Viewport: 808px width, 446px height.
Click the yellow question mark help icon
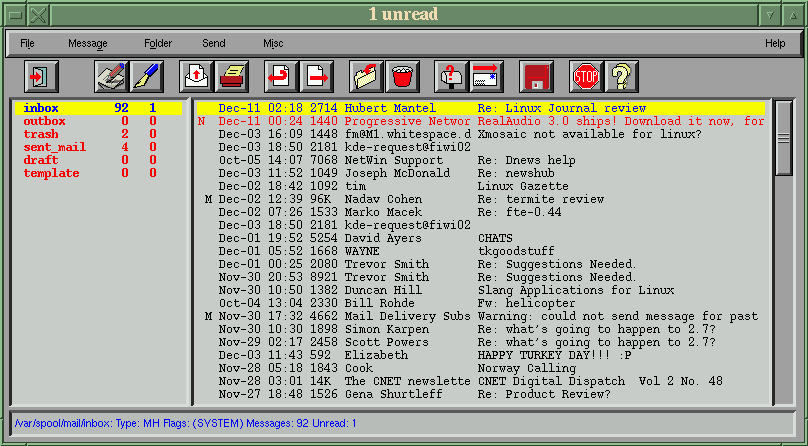(621, 76)
